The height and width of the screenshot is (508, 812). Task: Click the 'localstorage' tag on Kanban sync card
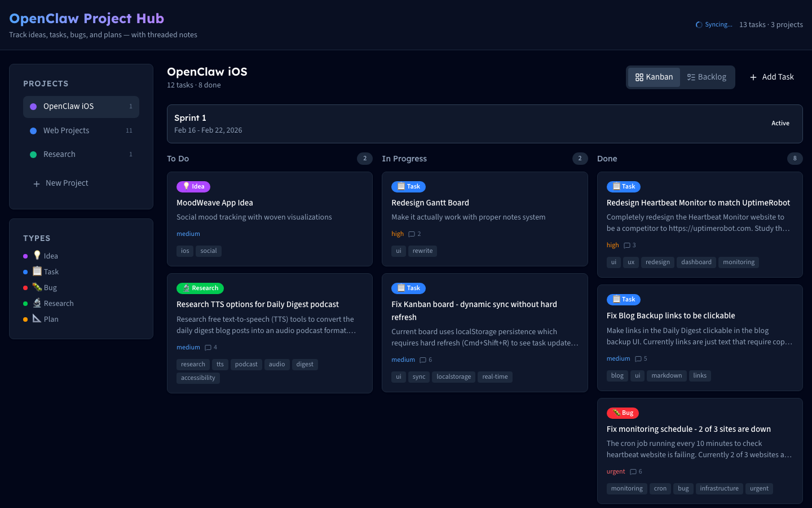(453, 377)
